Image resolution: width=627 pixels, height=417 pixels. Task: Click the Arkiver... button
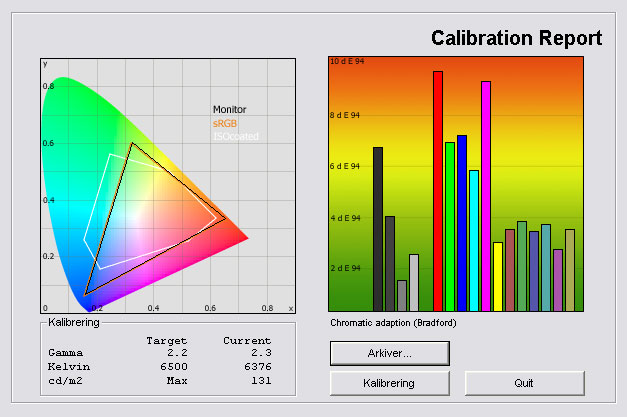point(389,353)
